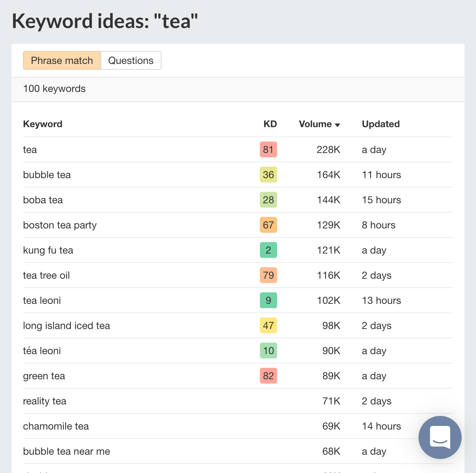Open the "bubble tea" keyword
This screenshot has height=473, width=476.
[47, 175]
